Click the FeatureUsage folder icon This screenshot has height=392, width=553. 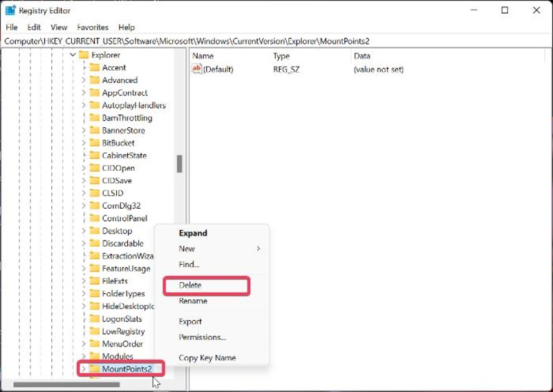click(x=95, y=268)
